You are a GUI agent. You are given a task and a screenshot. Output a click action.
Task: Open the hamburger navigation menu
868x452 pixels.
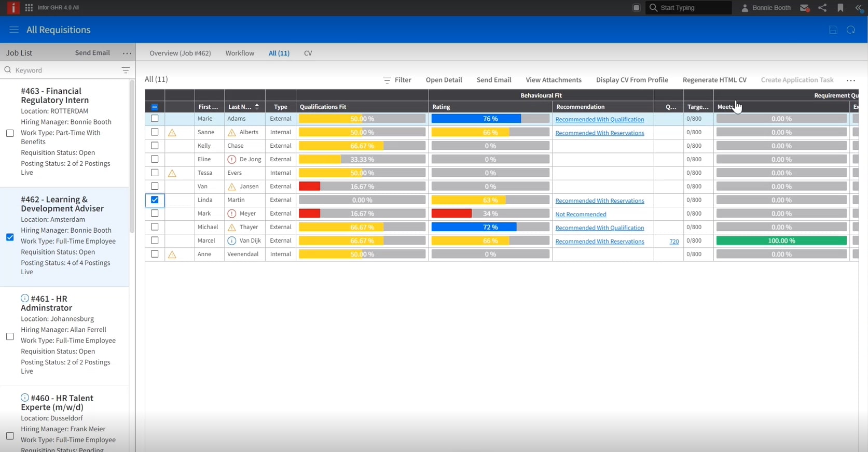[x=14, y=30]
